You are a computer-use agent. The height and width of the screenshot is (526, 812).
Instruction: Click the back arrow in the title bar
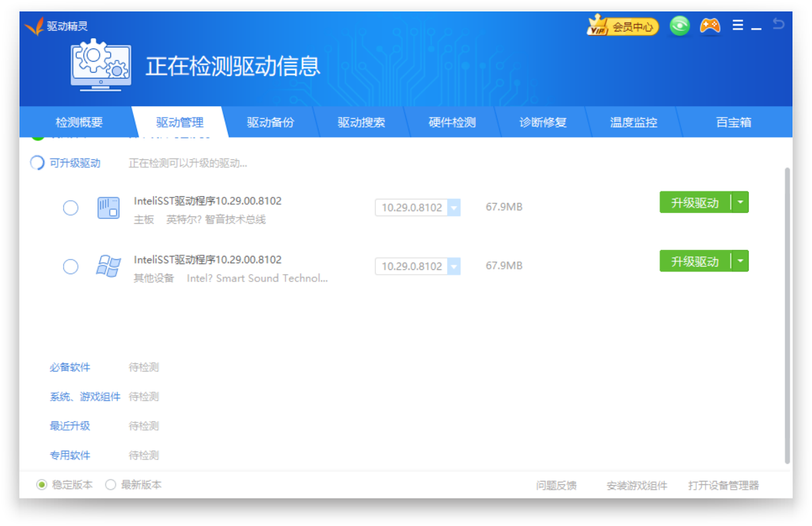778,23
